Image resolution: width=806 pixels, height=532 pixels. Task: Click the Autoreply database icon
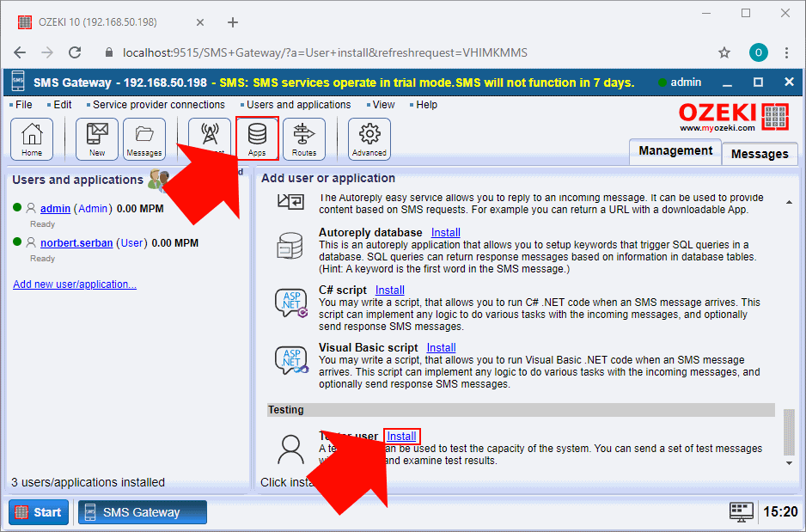(290, 246)
